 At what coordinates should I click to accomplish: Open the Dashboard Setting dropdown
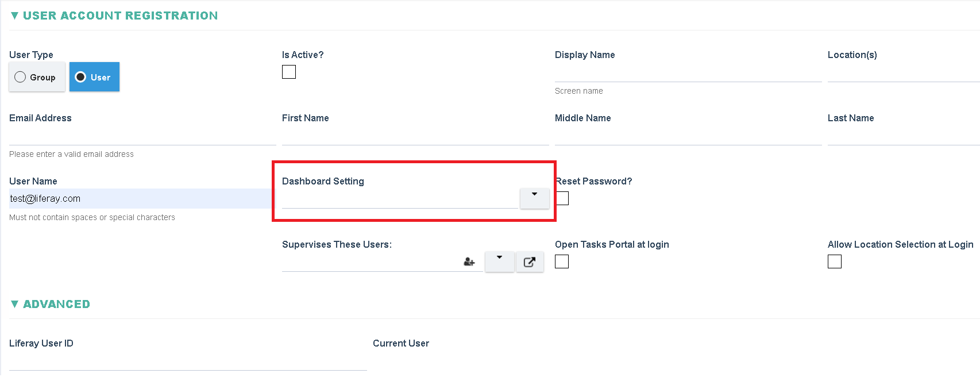534,198
